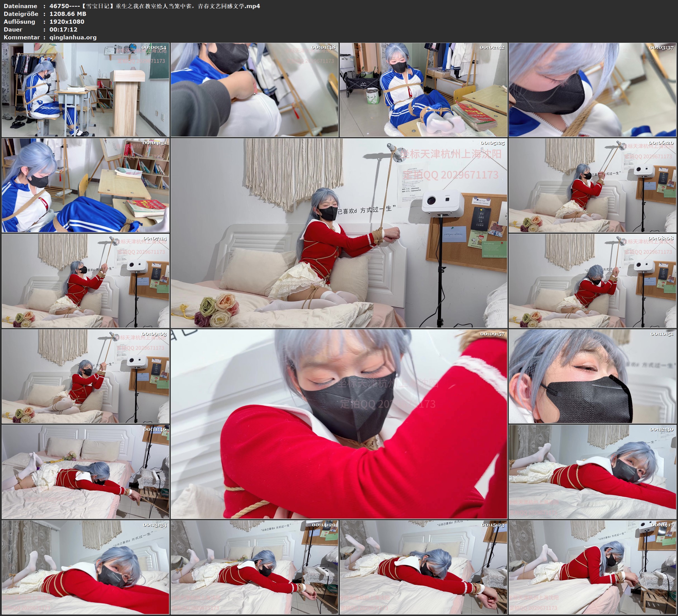Select the thumbnail at 00:04:31

coord(85,185)
